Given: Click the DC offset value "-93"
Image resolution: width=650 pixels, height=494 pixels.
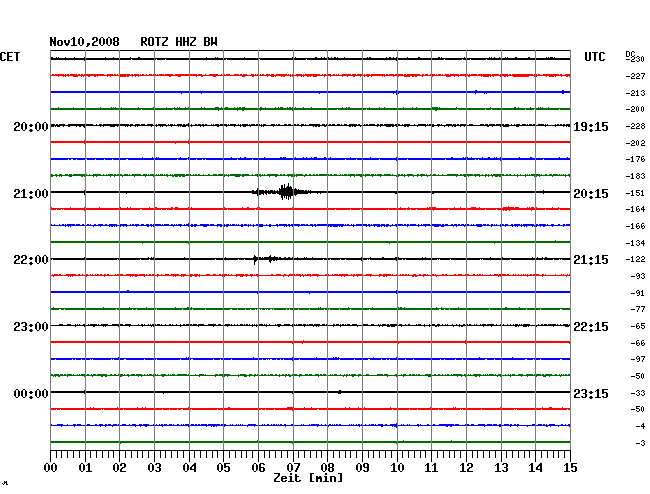Looking at the screenshot, I should [638, 276].
